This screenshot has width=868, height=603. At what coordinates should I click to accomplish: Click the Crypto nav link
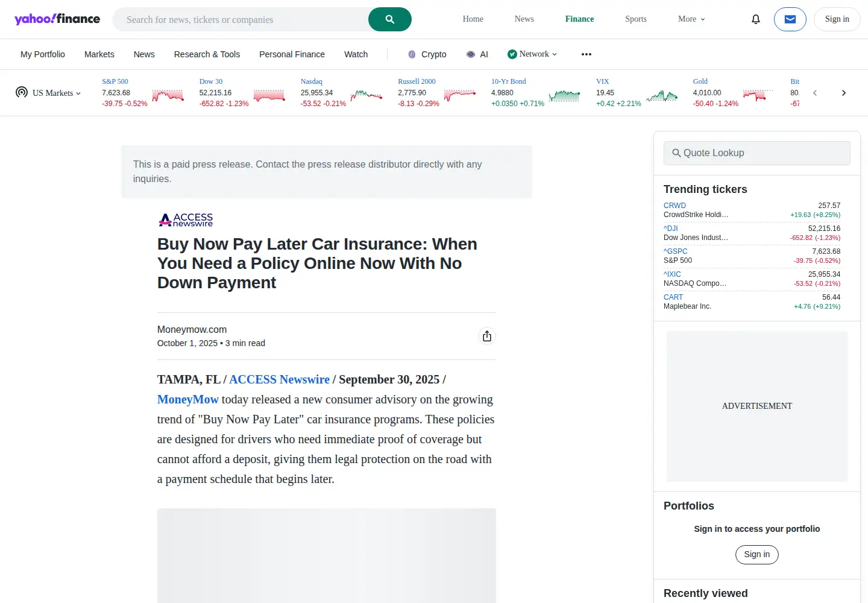[427, 54]
